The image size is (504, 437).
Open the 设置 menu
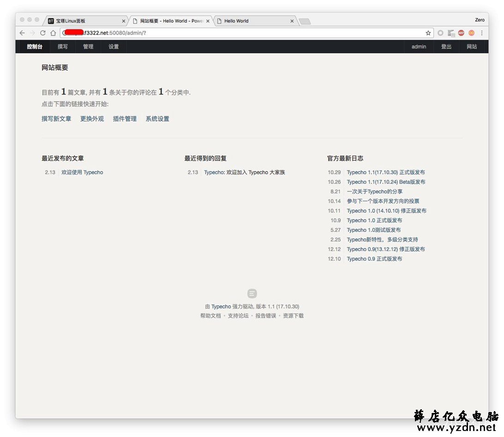pyautogui.click(x=114, y=47)
